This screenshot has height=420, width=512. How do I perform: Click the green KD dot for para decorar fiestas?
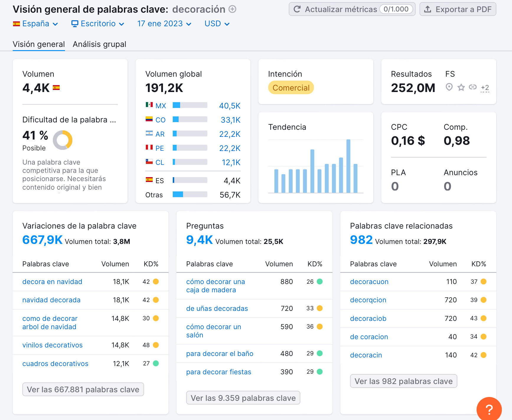(320, 372)
